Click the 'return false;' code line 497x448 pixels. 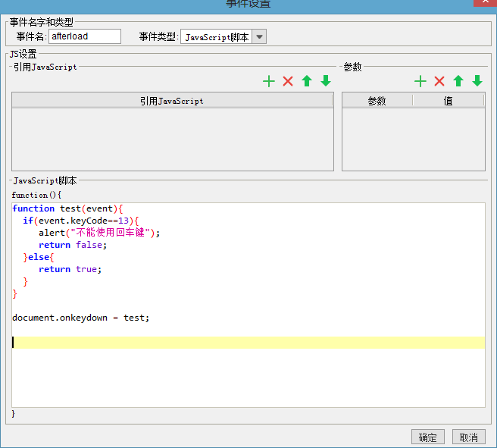(73, 245)
